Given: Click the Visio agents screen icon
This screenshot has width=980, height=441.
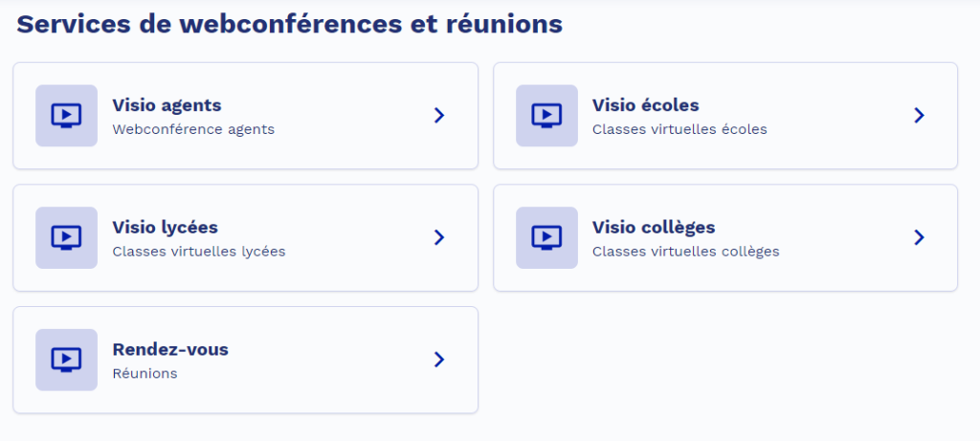Looking at the screenshot, I should (66, 116).
